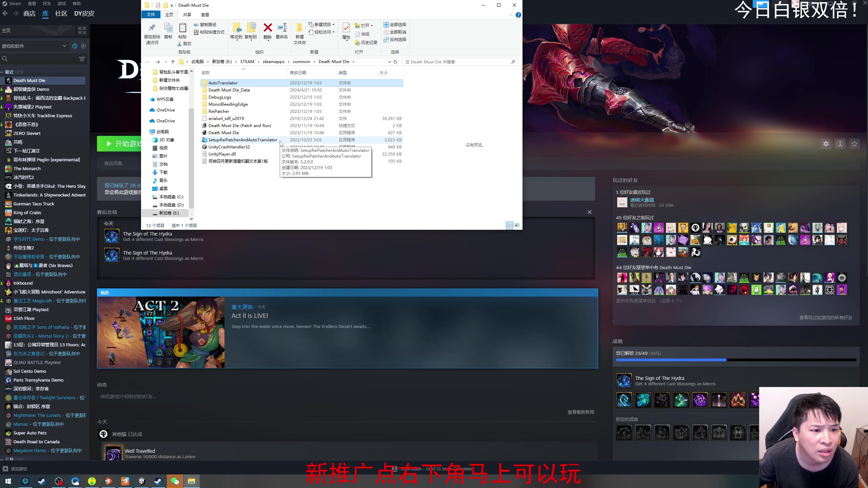The width and height of the screenshot is (868, 488).
Task: Click the red Delete icon in ribbon
Action: pos(268,31)
